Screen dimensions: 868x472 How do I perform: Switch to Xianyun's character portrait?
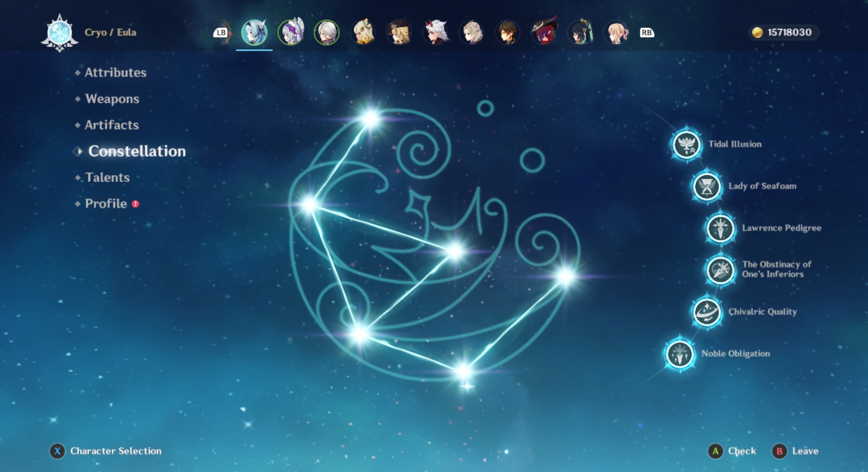pos(580,32)
